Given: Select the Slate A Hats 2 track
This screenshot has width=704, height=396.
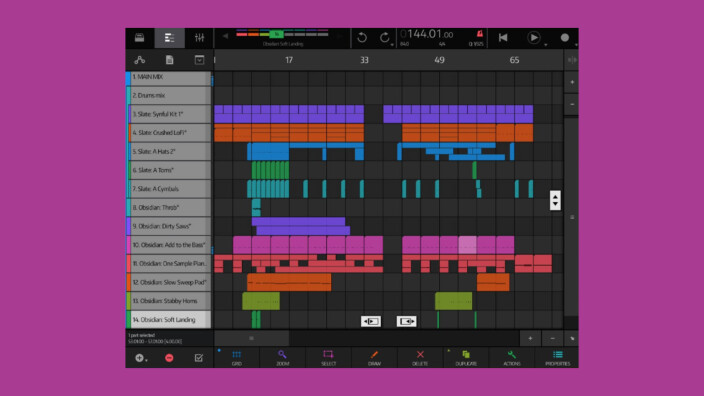Looking at the screenshot, I should pyautogui.click(x=170, y=152).
